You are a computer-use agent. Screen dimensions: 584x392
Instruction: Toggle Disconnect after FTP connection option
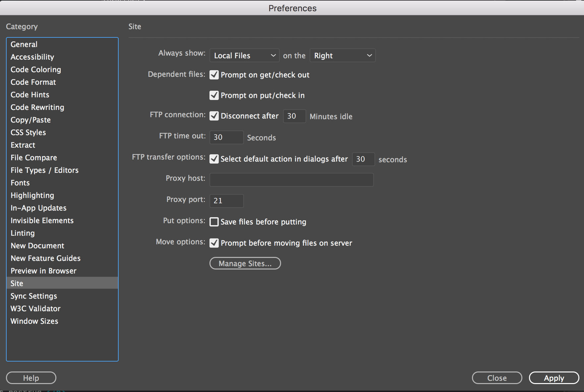click(214, 116)
